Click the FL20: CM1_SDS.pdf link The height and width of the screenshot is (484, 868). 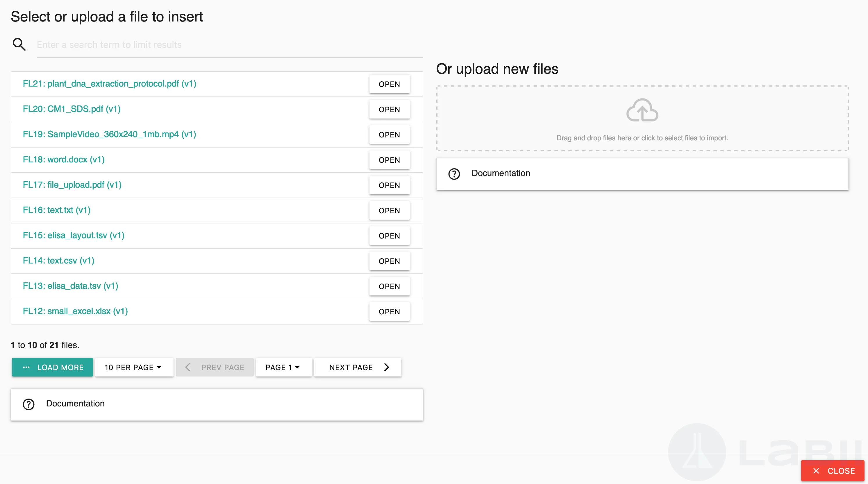click(x=72, y=109)
